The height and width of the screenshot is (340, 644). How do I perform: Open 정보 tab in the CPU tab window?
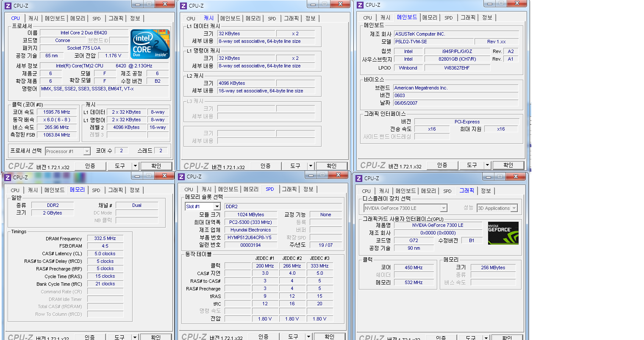[x=135, y=19]
